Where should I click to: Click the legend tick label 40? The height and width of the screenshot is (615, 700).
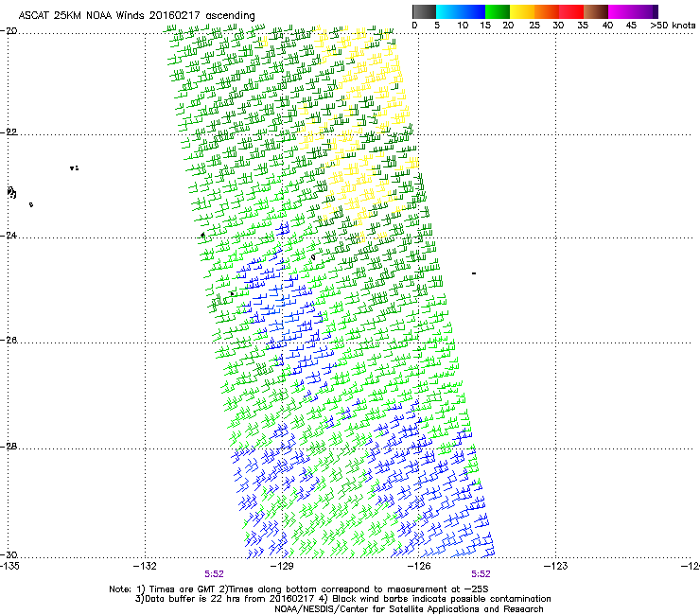607,26
